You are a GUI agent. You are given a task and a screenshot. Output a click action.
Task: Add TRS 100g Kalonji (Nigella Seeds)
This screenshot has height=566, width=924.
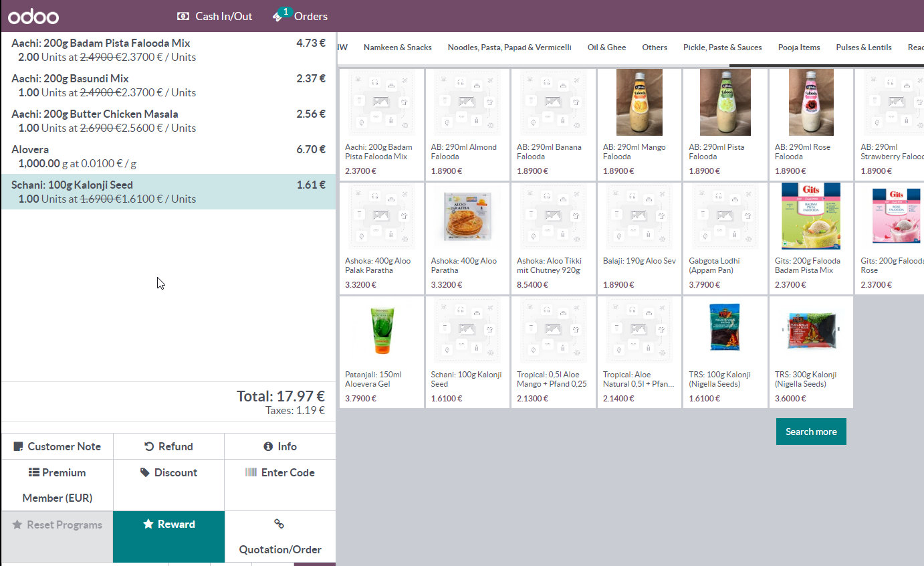pyautogui.click(x=725, y=352)
